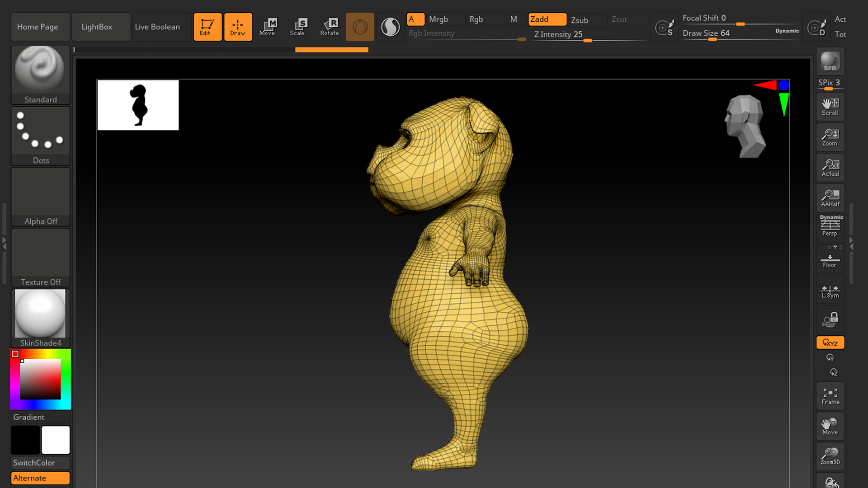Select the Draw mode button
868x488 pixels.
click(238, 27)
